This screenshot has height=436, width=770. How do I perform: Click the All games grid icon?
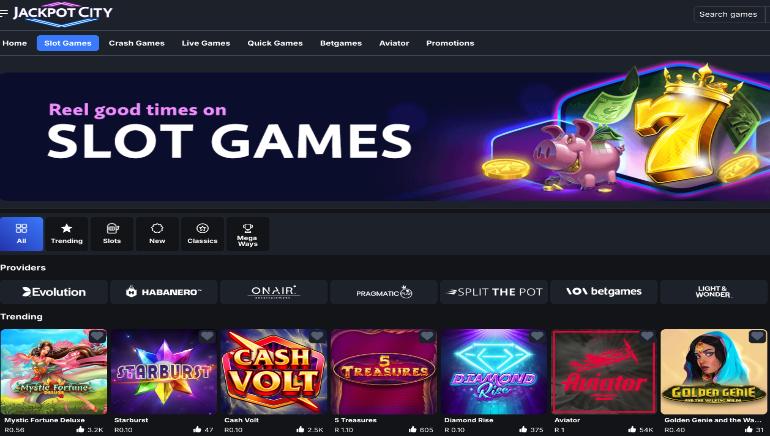[x=22, y=228]
